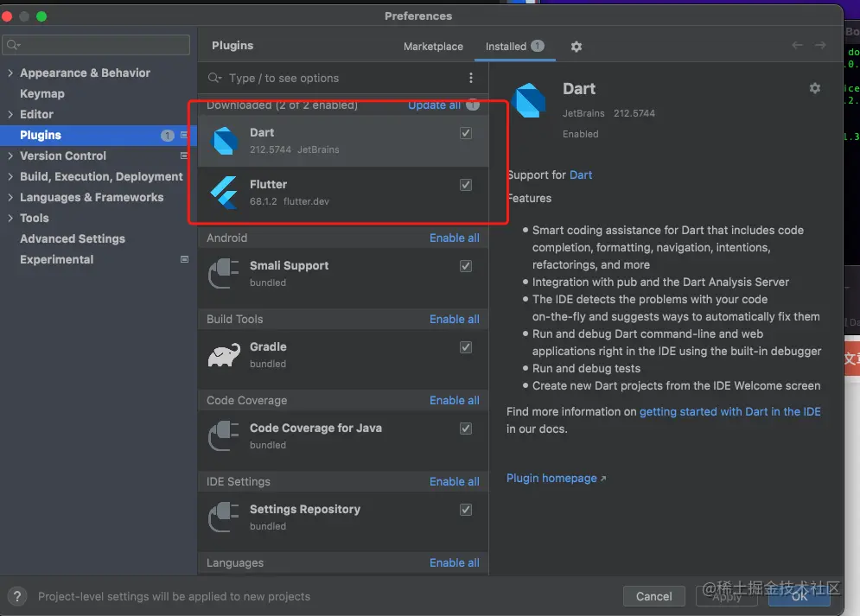
Task: Uncheck Code Coverage for Java
Action: coord(466,429)
